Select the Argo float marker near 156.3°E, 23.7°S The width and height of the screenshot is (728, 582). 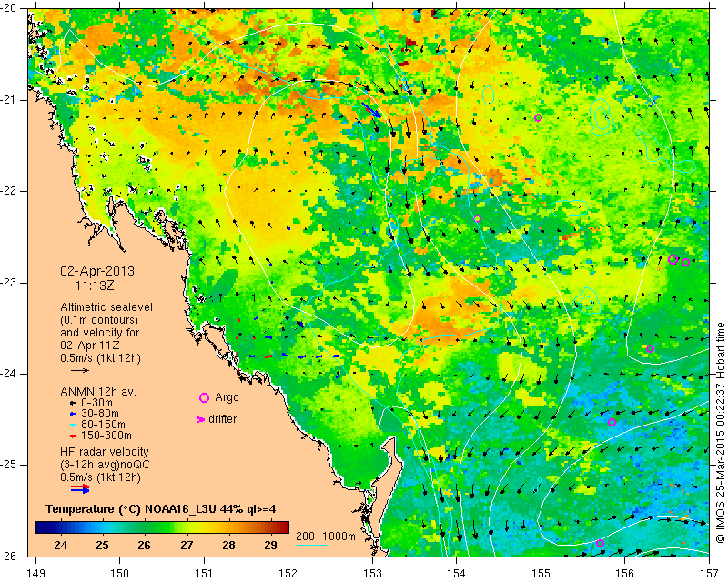pyautogui.click(x=650, y=349)
